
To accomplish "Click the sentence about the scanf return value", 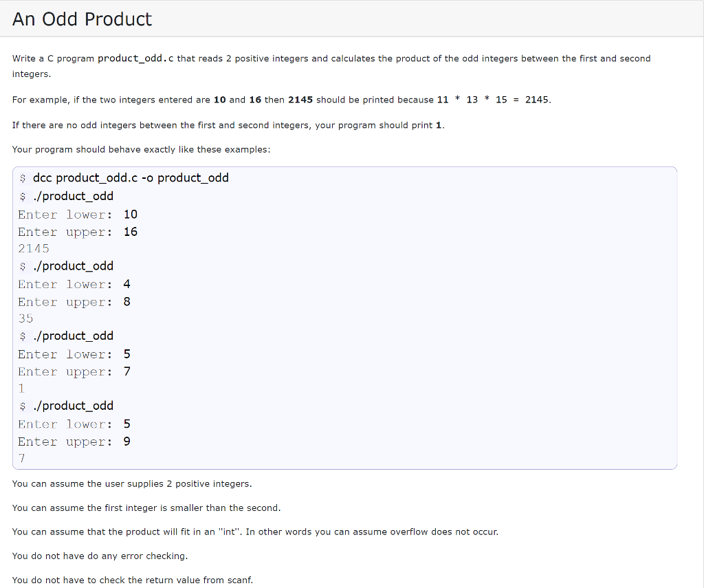I will [x=133, y=580].
